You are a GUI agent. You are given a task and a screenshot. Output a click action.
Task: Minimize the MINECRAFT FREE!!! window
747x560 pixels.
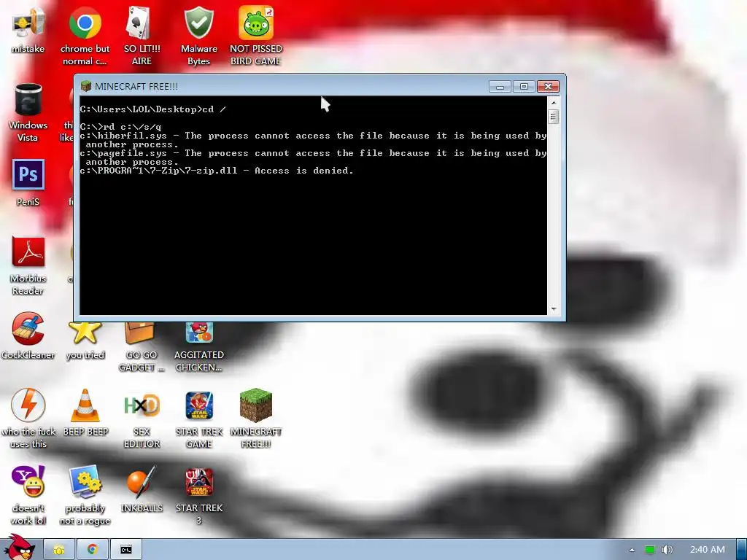[x=500, y=87]
